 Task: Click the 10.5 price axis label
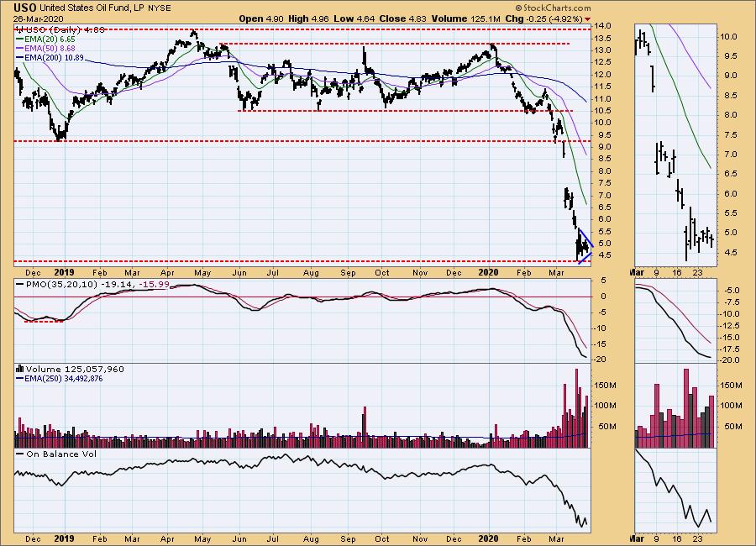click(603, 110)
